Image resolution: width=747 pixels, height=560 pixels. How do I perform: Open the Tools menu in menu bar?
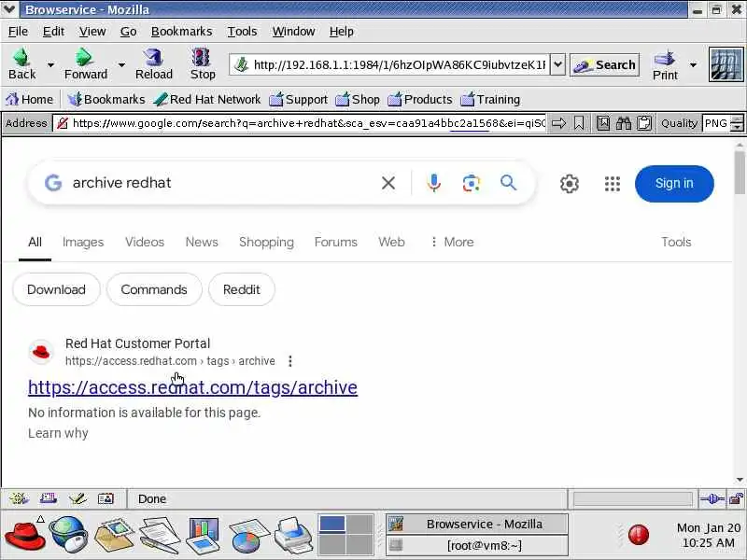coord(242,32)
